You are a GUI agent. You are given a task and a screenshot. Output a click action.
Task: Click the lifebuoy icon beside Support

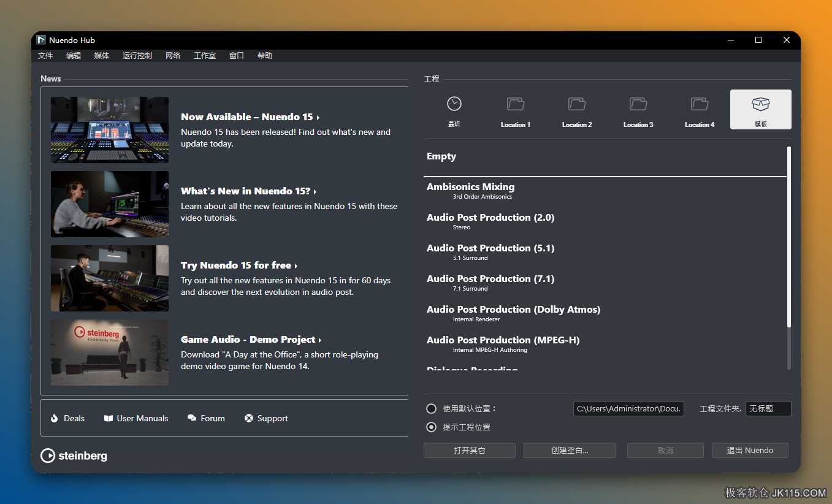click(x=249, y=418)
